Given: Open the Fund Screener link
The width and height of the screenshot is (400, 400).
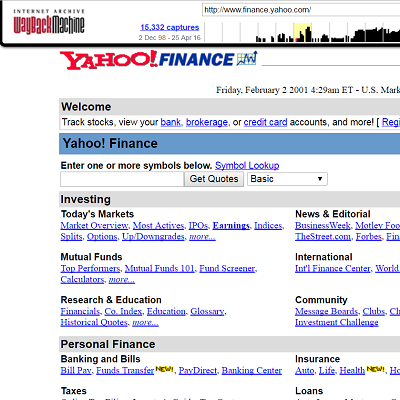Looking at the screenshot, I should point(227,268).
